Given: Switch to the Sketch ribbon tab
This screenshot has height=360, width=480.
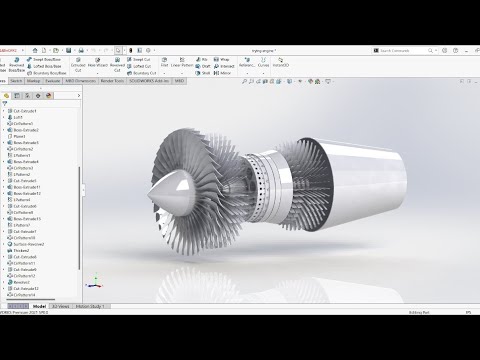Looking at the screenshot, I should 16,81.
